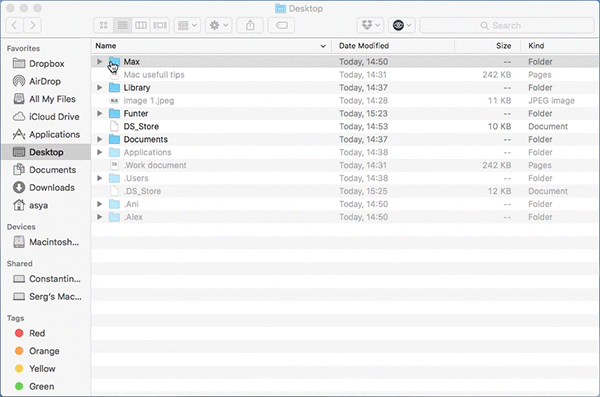Viewport: 600px width, 397px height.
Task: Toggle Name column sort order arrow
Action: click(x=323, y=46)
